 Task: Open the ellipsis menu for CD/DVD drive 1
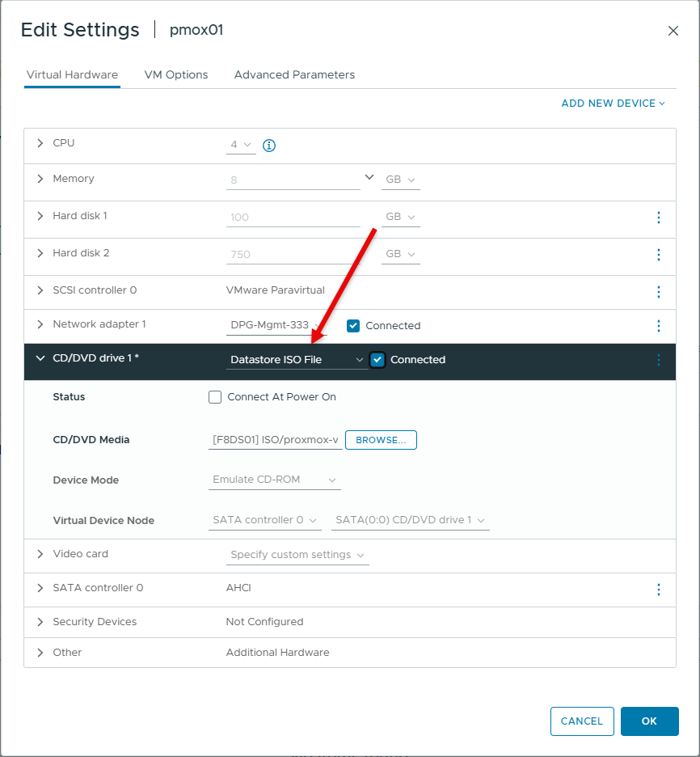[x=659, y=359]
